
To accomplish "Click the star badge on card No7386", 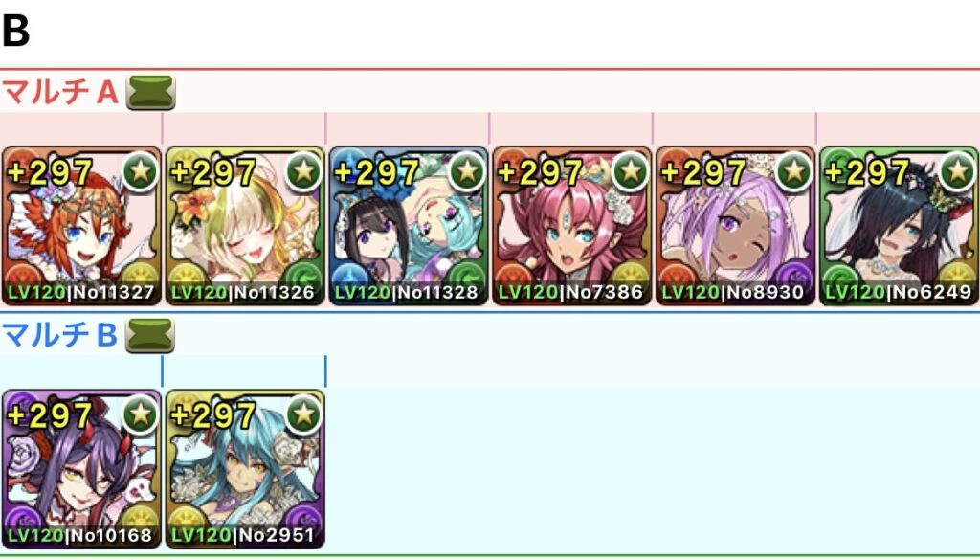I will tap(632, 170).
